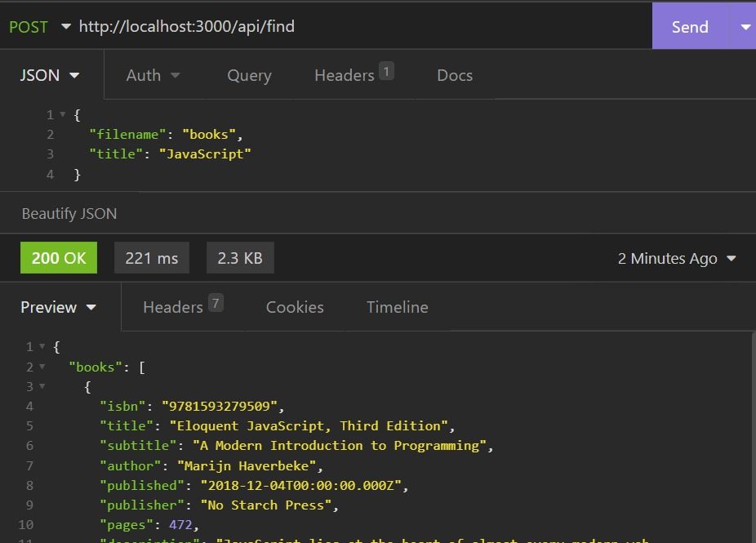Click the 221 ms response time badge
Viewport: 756px width, 543px height.
pos(151,257)
